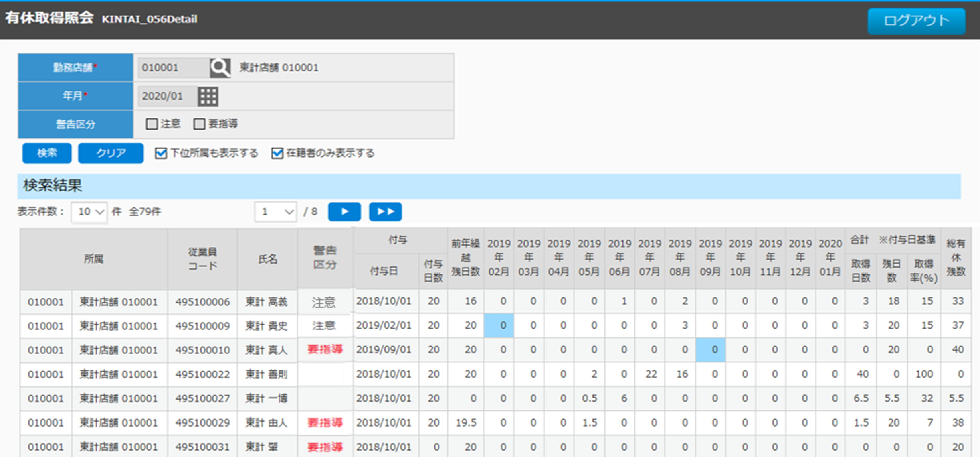Click the ログアウト button

tap(917, 21)
